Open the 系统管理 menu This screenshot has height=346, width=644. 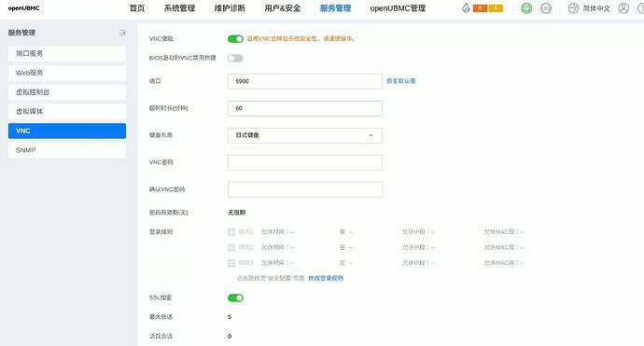[x=179, y=8]
